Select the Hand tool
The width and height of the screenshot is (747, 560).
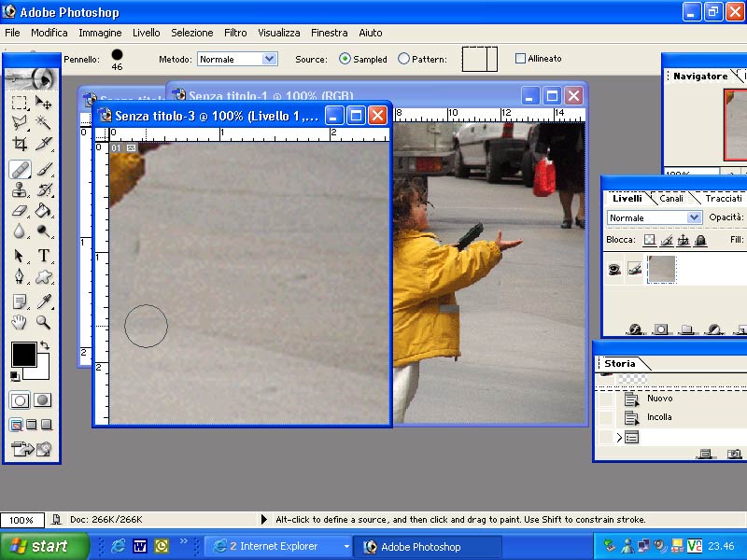pyautogui.click(x=20, y=322)
